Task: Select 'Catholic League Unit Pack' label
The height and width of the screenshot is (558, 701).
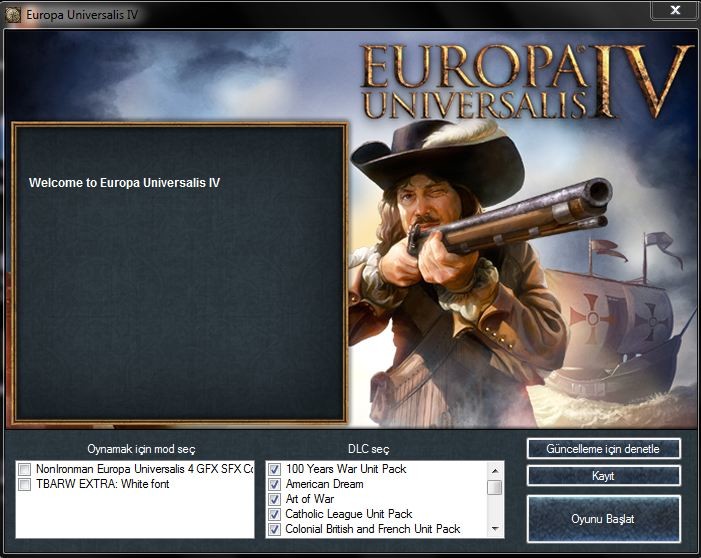Action: pos(349,514)
